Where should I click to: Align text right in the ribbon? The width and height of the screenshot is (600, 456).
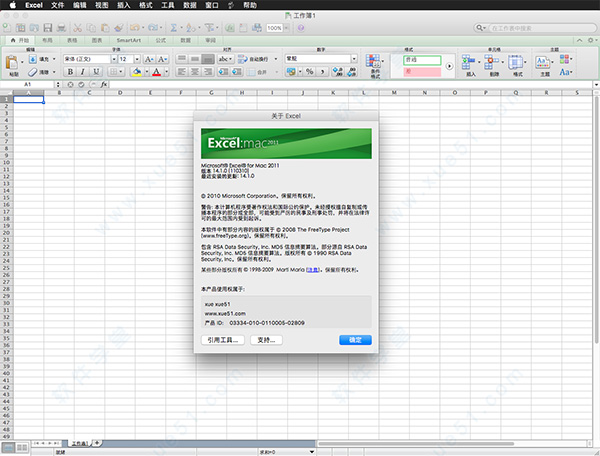[x=208, y=72]
